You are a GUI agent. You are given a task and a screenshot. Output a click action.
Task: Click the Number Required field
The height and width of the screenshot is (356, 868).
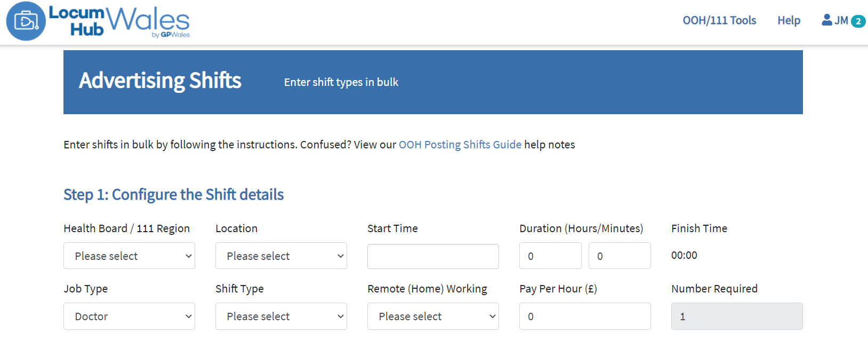click(737, 317)
